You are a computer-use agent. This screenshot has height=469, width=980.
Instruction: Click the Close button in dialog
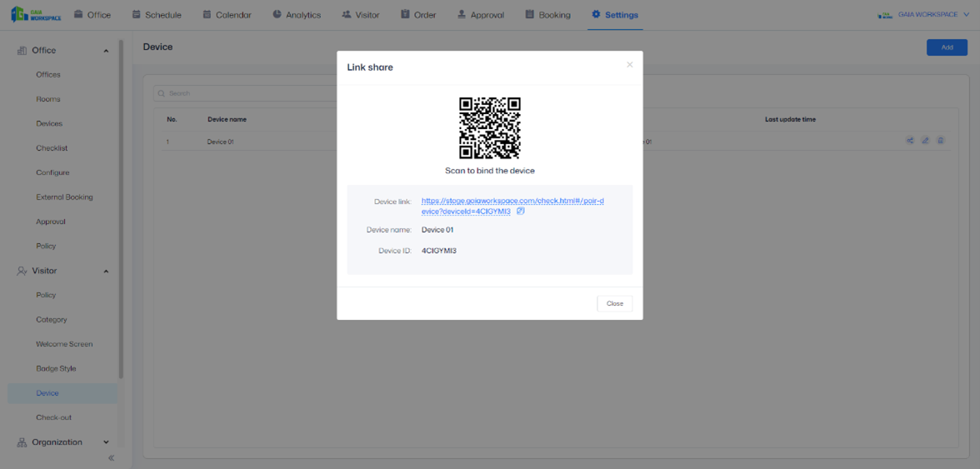pyautogui.click(x=614, y=303)
